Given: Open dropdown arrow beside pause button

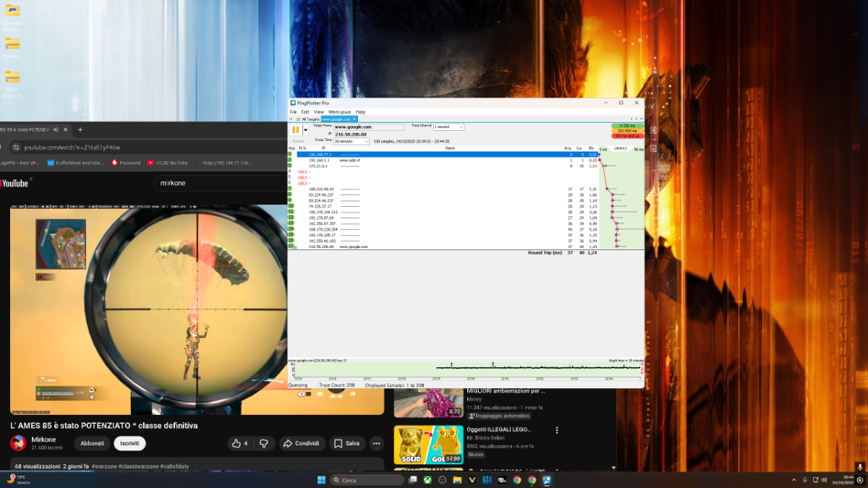Looking at the screenshot, I should [305, 130].
